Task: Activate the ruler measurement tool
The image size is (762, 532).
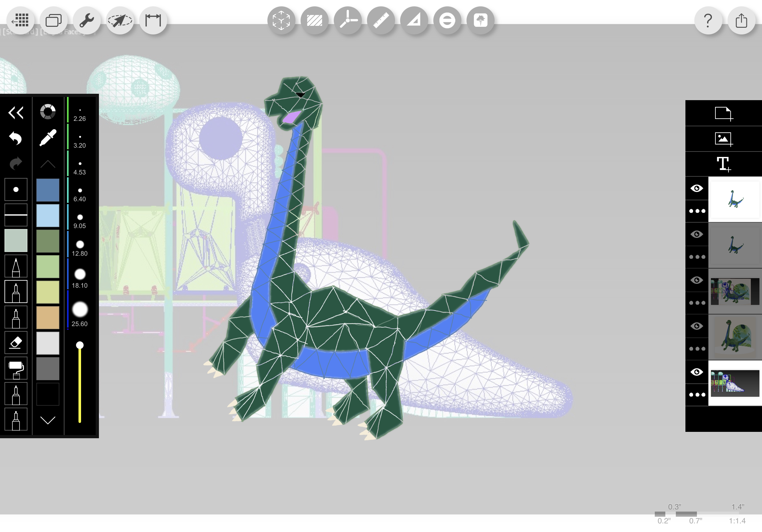Action: coord(381,20)
